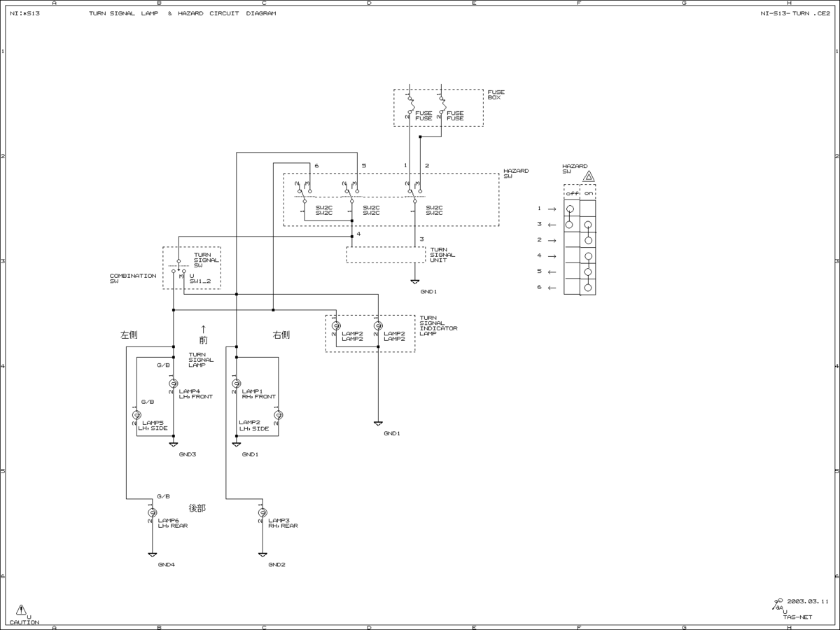Select the LAMP6 LH rear lamp symbol
The height and width of the screenshot is (630, 840).
tap(152, 513)
